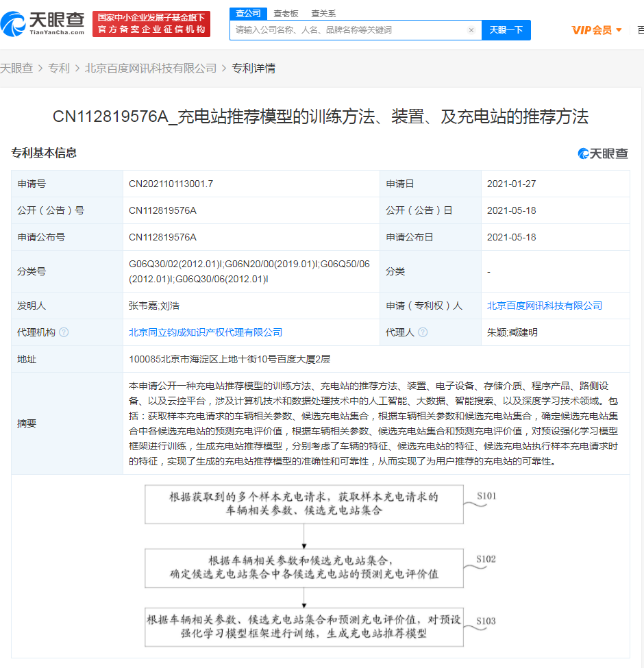Open the 北京百度网讯科技有限公司 applicant link
Screen dimensions: 644x668
click(545, 306)
